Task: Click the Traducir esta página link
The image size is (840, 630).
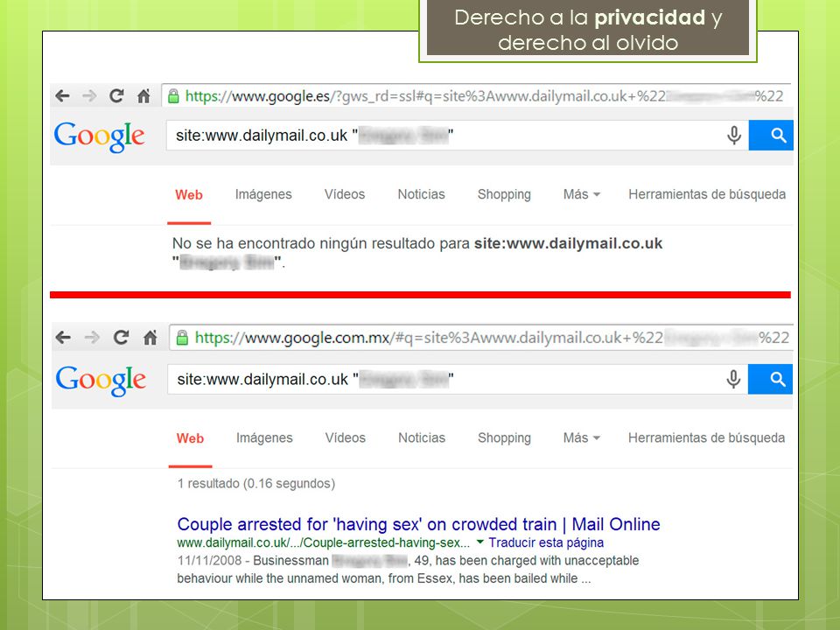Action: click(546, 542)
